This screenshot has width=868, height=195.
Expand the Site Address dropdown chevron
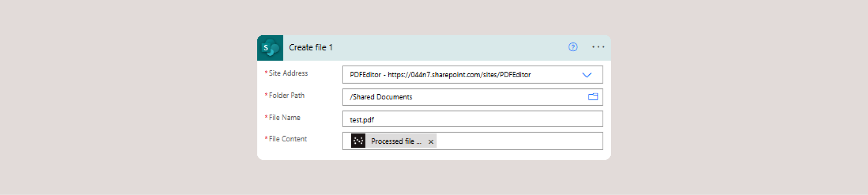587,75
